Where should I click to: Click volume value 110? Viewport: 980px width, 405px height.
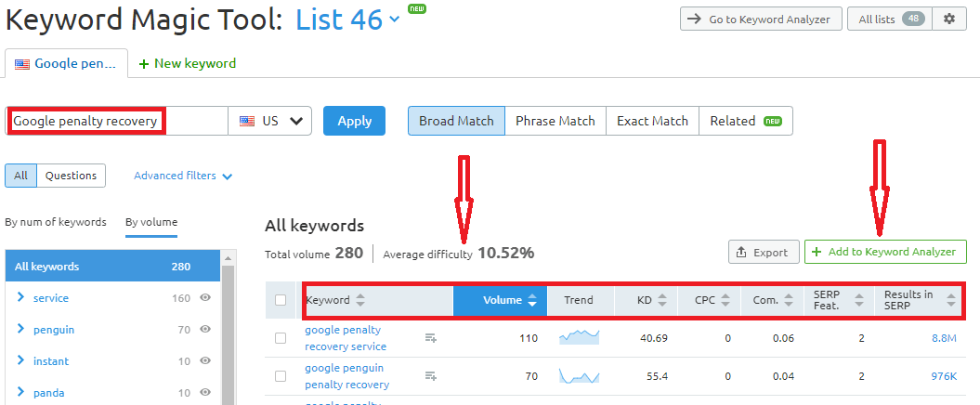[529, 338]
